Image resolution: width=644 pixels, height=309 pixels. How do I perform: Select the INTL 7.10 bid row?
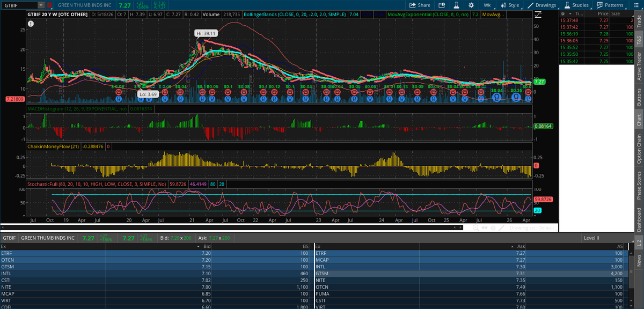[156, 274]
